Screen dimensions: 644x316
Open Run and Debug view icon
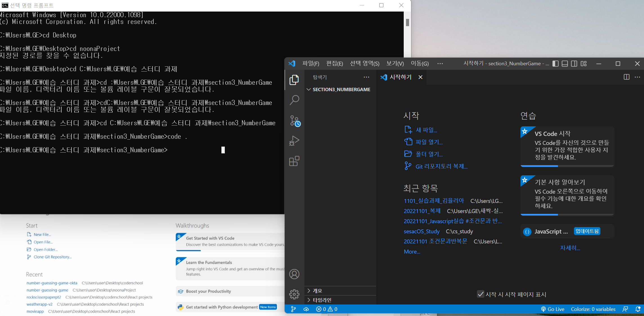[294, 141]
